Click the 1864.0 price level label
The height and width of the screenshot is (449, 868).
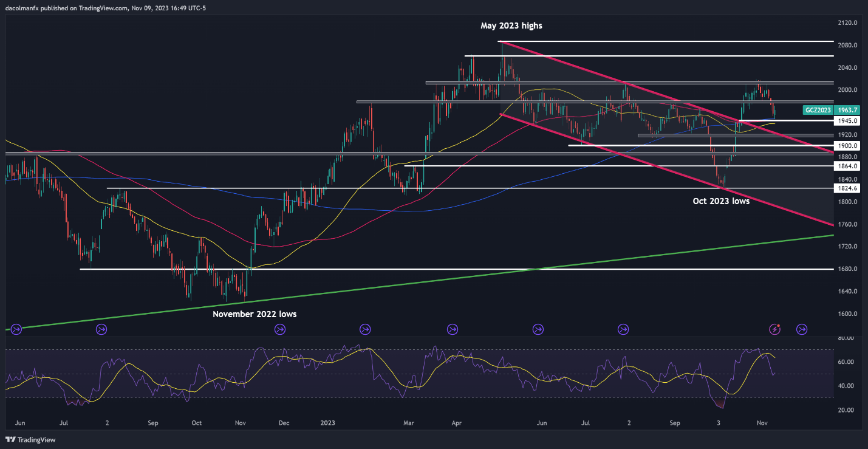847,166
